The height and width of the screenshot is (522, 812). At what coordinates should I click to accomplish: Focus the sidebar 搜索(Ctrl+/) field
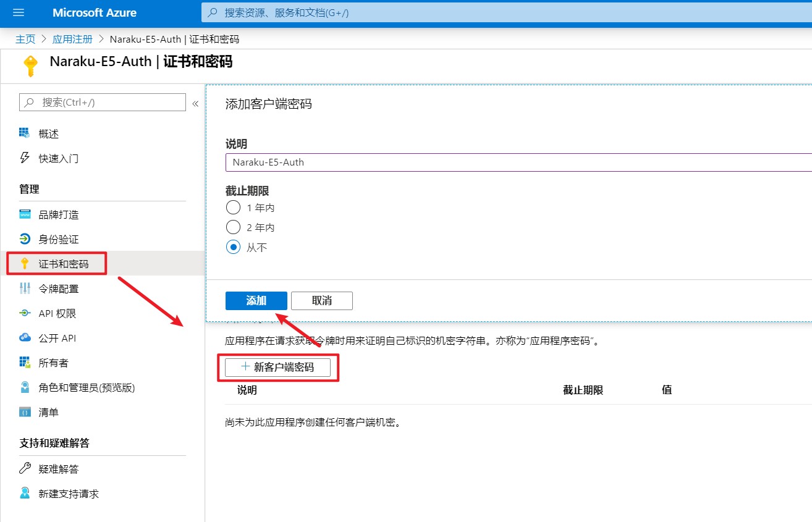coord(103,103)
